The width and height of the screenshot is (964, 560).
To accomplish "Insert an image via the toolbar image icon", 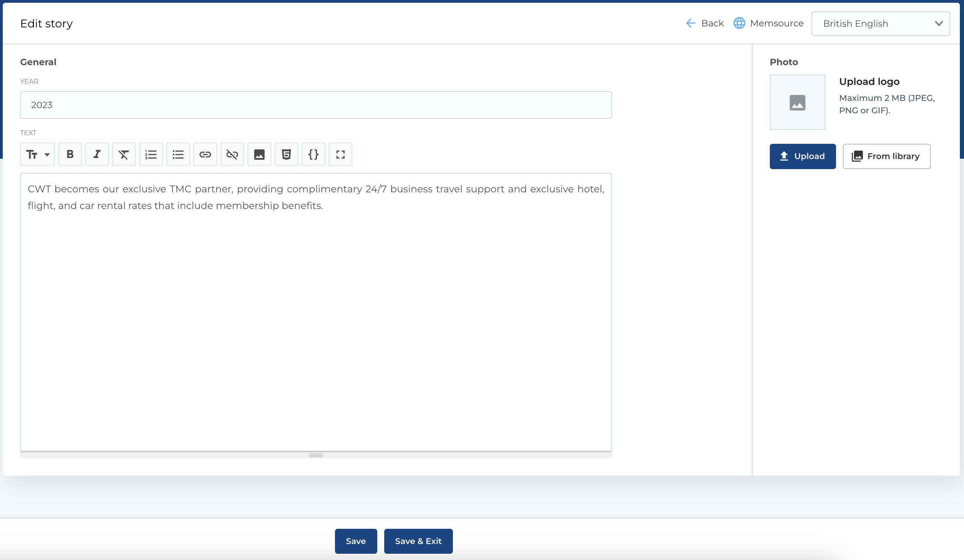I will tap(259, 155).
